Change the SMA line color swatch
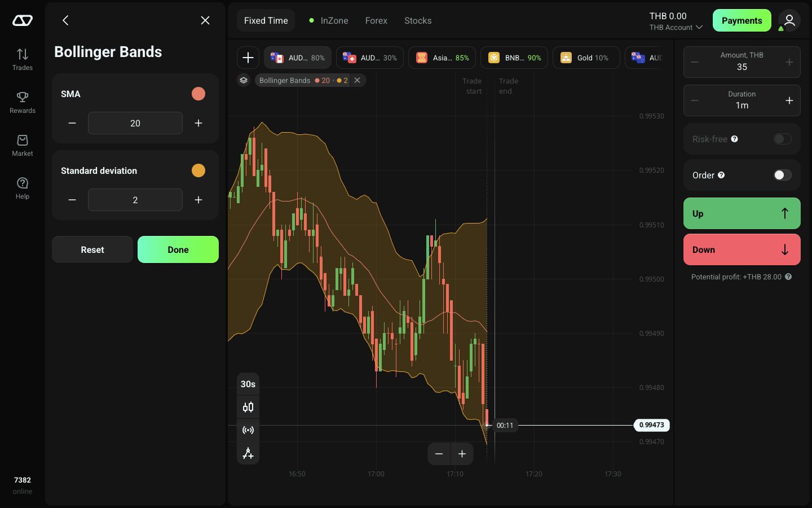The image size is (812, 508). click(198, 94)
